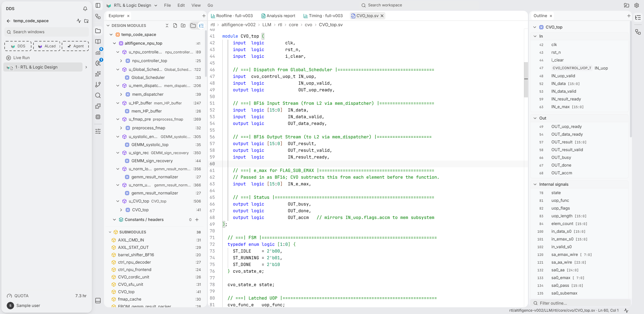Create new folder in Design Modules

click(x=183, y=26)
